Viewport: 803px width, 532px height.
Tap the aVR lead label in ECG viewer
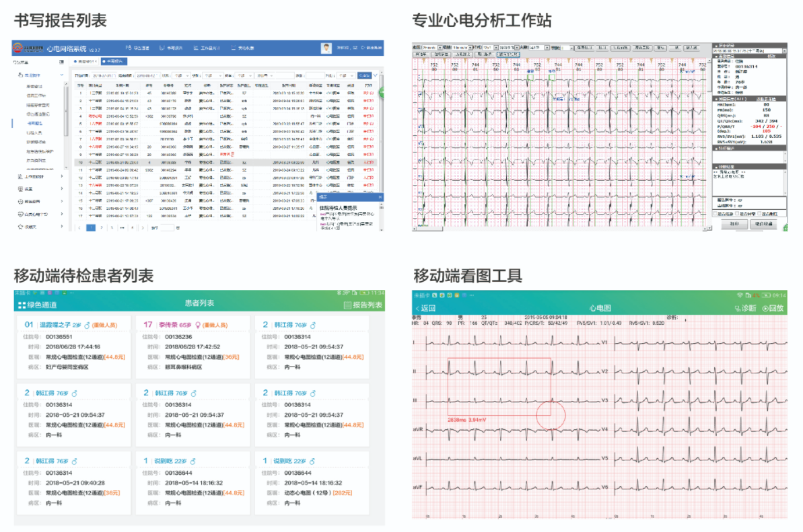pyautogui.click(x=418, y=430)
